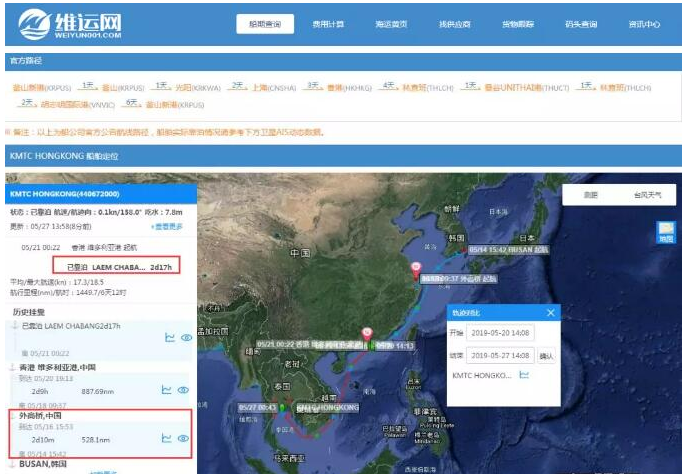Click the 05/21 00:22 香港 departure entry in panel
The width and height of the screenshot is (683, 474).
pyautogui.click(x=79, y=247)
